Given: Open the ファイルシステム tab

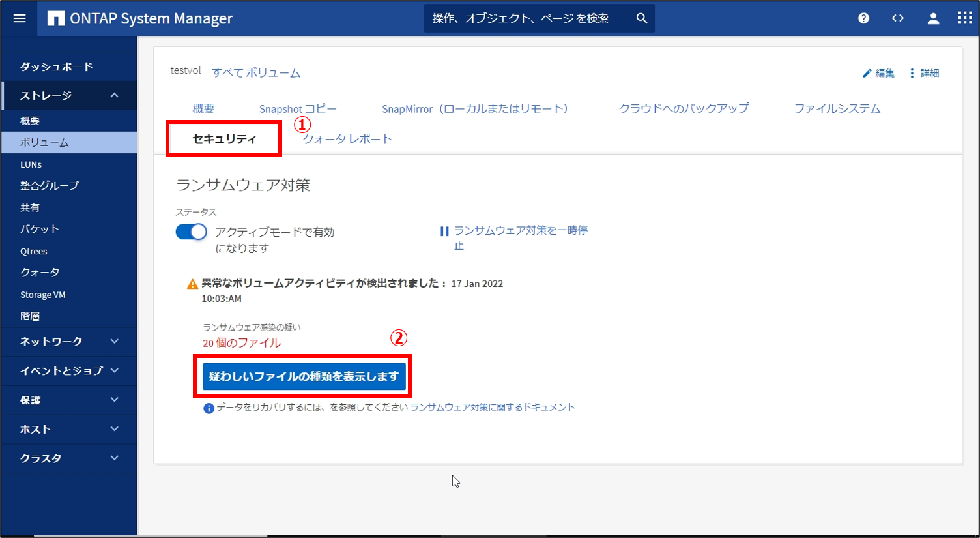Looking at the screenshot, I should click(837, 108).
